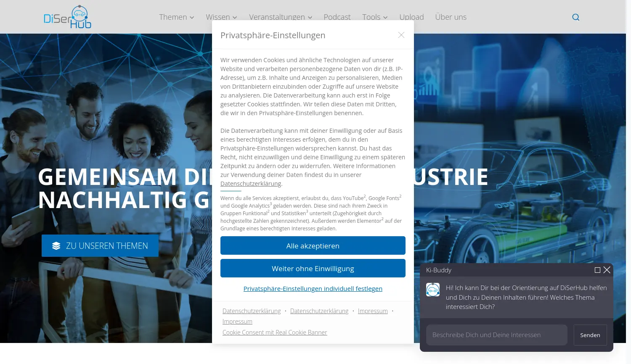The image size is (631, 364).
Task: Open first footer Datenschutzerklärung link
Action: (252, 311)
